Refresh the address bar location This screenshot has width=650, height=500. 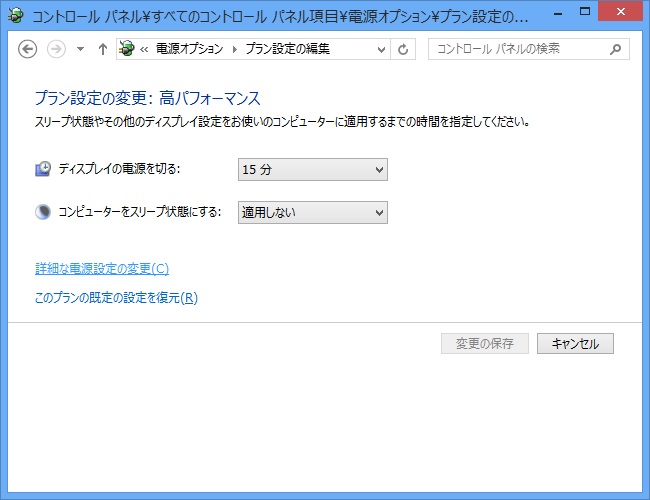click(x=404, y=49)
